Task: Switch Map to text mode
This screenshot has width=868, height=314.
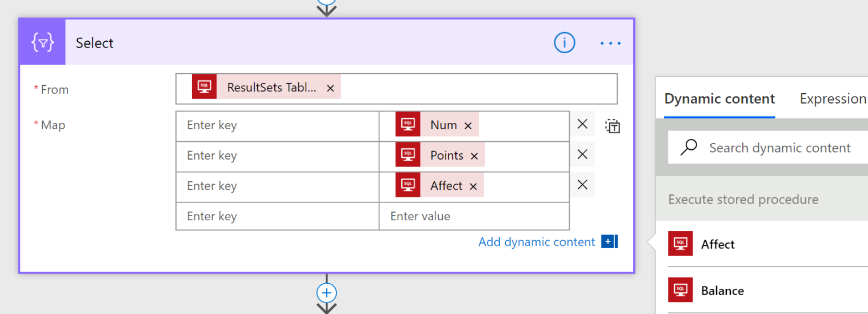Action: coord(613,126)
